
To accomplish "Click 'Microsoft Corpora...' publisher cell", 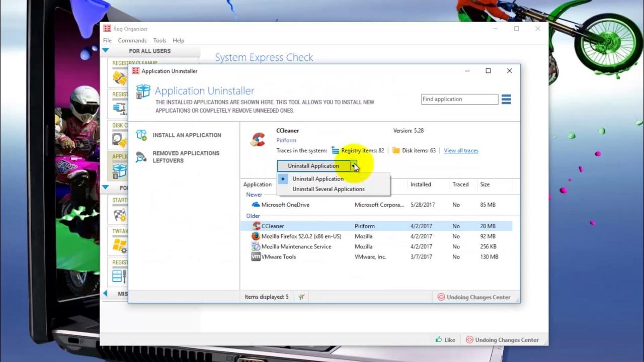I will tap(379, 205).
